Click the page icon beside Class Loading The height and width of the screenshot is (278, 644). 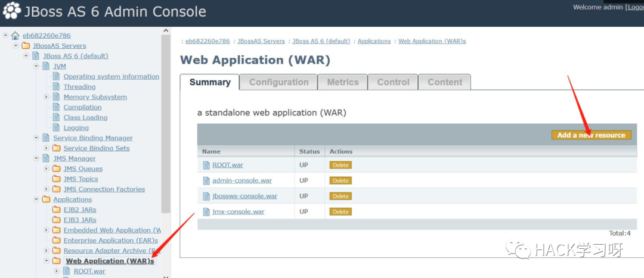56,117
